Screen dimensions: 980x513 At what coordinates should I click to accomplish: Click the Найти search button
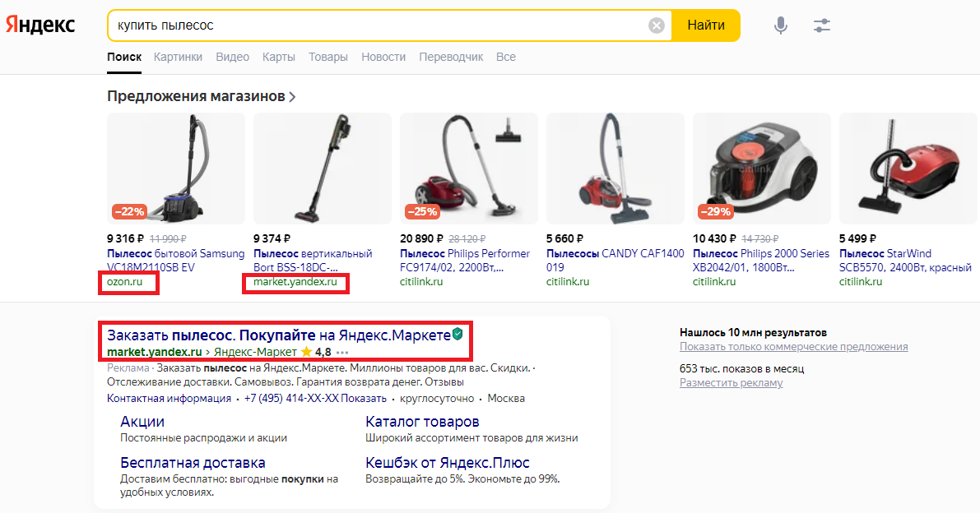tap(706, 25)
